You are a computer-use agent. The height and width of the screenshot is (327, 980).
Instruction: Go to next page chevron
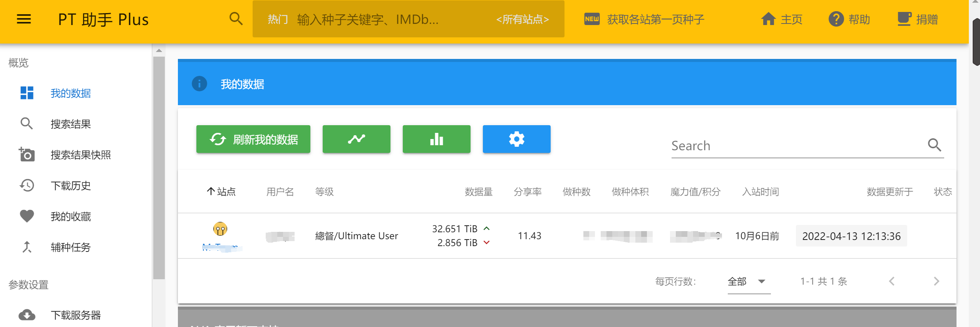(936, 281)
